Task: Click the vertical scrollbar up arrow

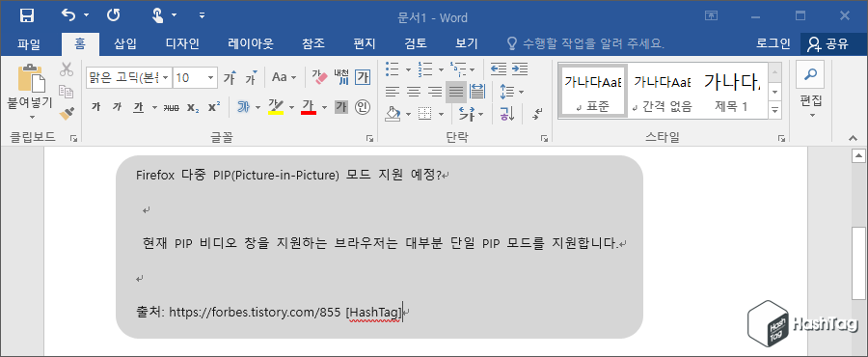Action: coord(858,155)
